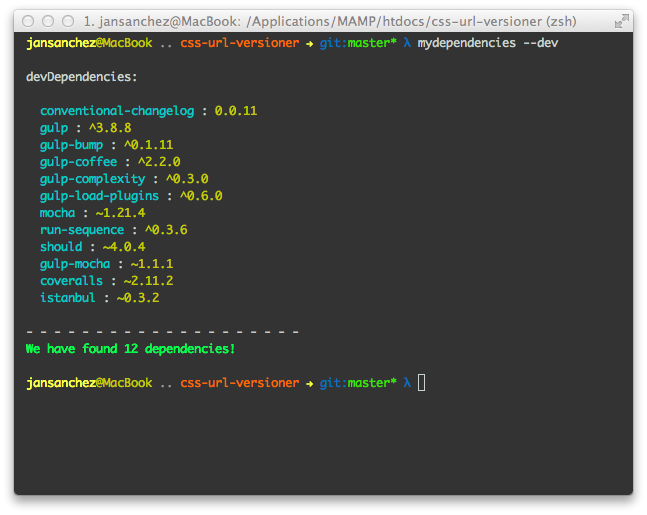Select the 'coveralls' package name
The height and width of the screenshot is (515, 647).
71,281
